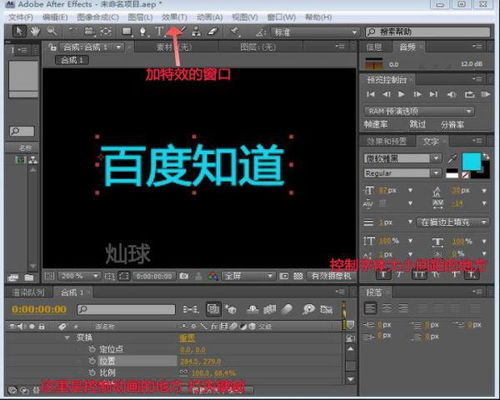
Task: Select the Pan Behind tool
Action: (x=106, y=31)
